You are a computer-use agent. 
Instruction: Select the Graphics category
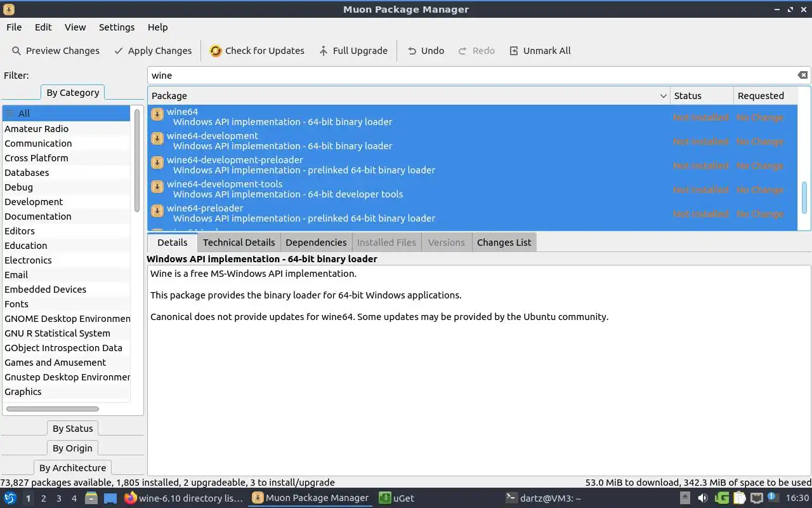(x=67, y=392)
